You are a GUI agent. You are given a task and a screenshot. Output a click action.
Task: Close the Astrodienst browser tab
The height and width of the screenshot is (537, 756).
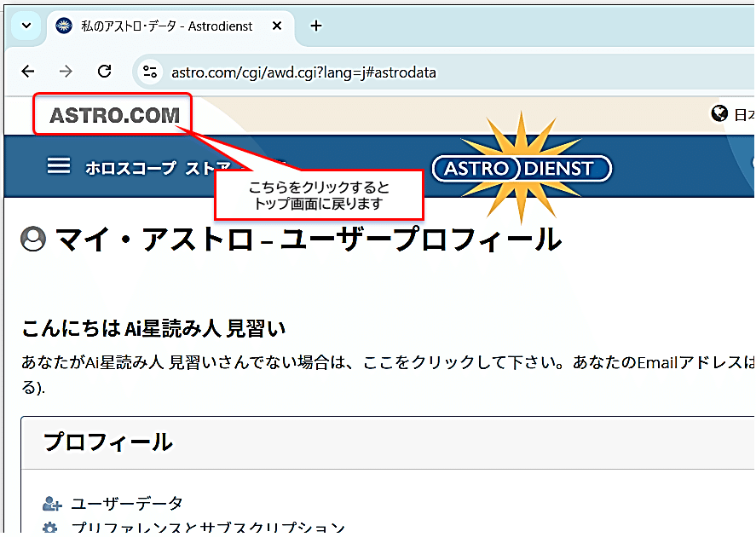tap(277, 26)
